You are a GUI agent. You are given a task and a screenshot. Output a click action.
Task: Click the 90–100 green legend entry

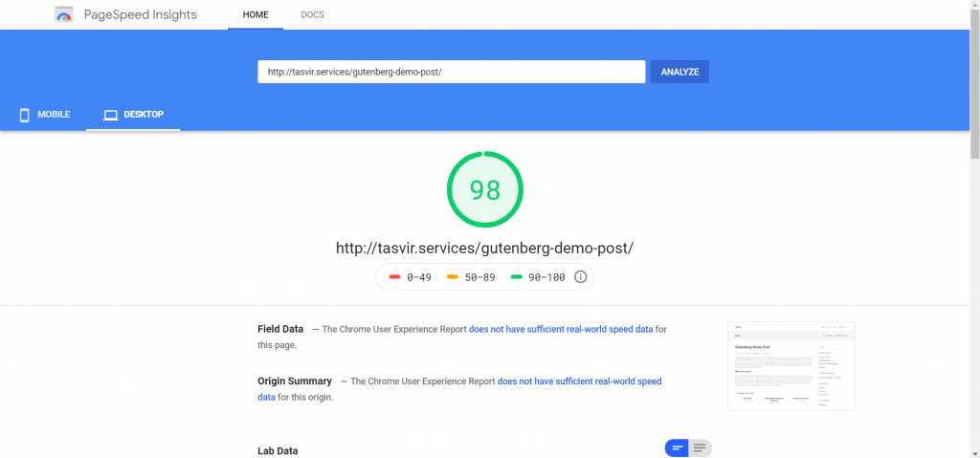(538, 277)
